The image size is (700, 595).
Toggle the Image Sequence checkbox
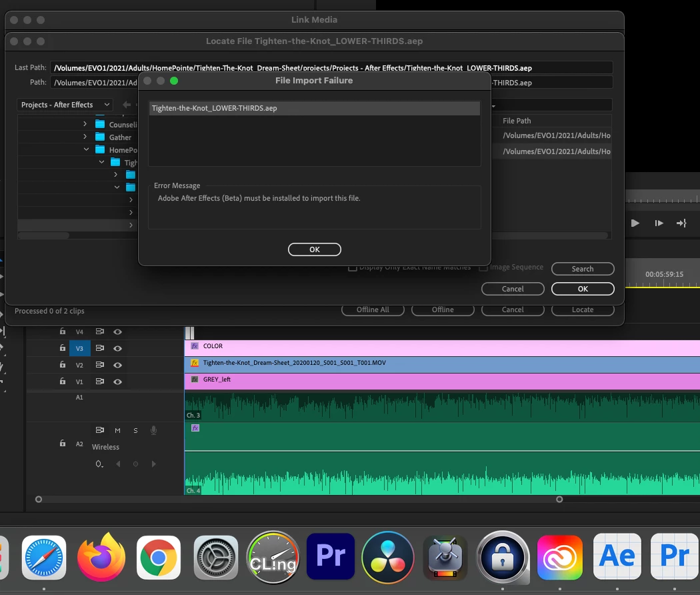pos(483,267)
